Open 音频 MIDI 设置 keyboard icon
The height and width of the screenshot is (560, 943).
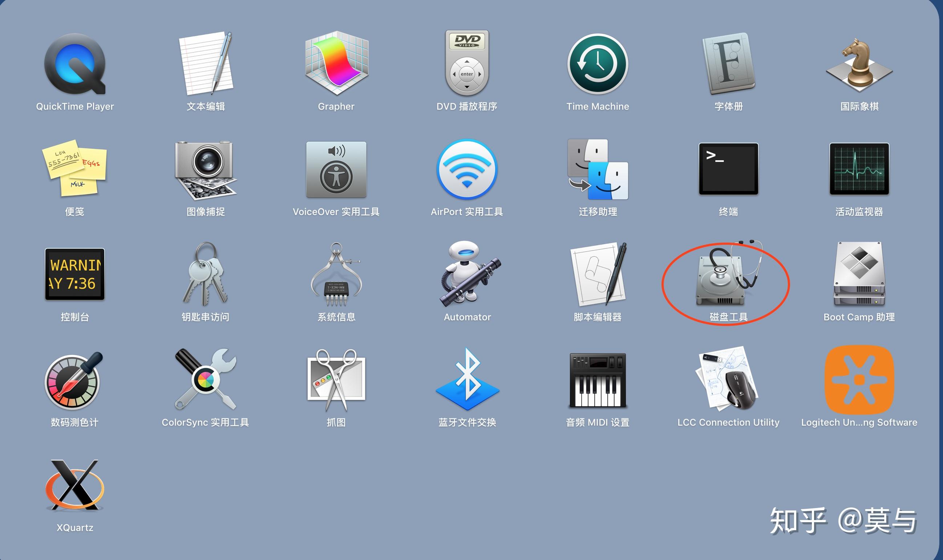pos(598,380)
